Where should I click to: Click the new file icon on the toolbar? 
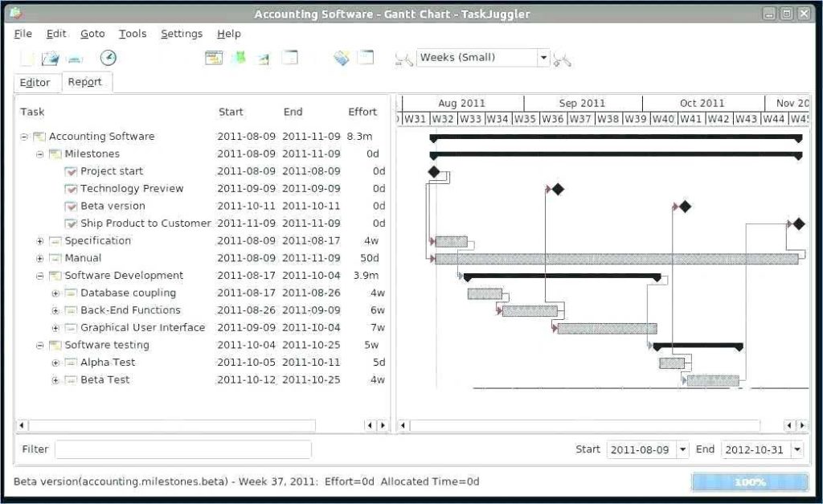28,58
